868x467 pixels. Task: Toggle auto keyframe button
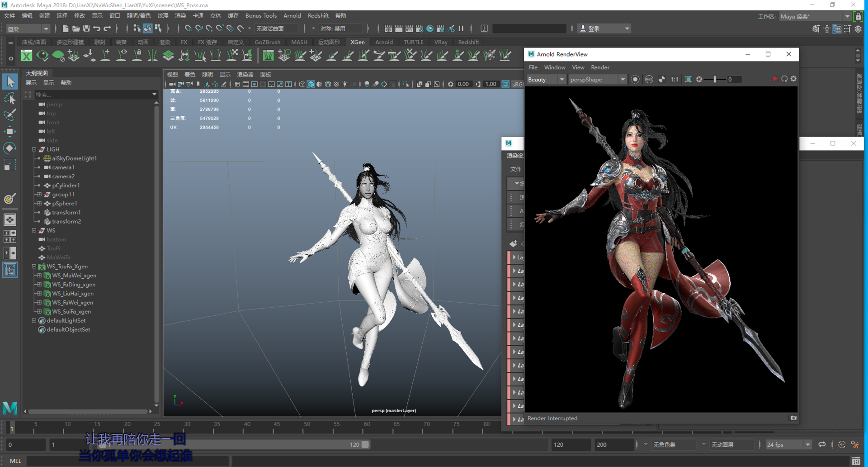point(842,445)
